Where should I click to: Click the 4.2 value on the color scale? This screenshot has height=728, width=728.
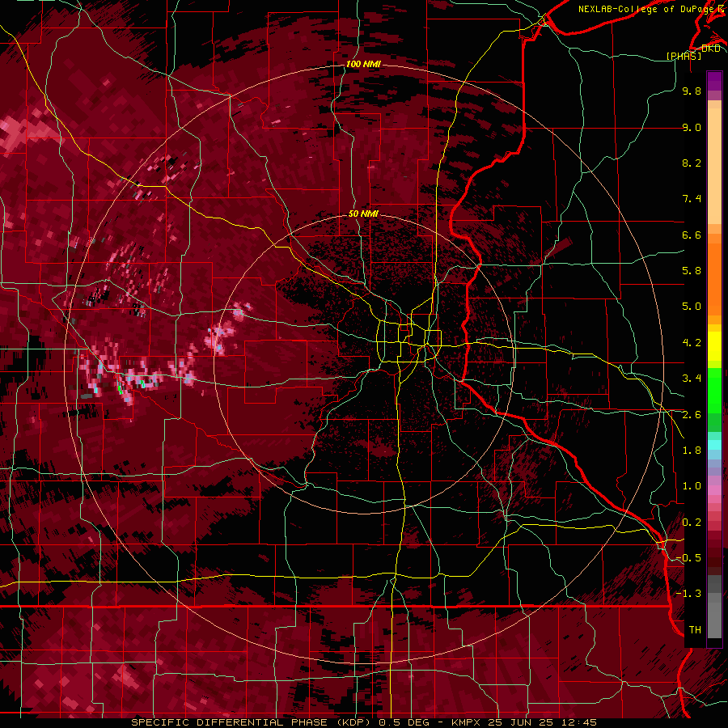point(692,343)
